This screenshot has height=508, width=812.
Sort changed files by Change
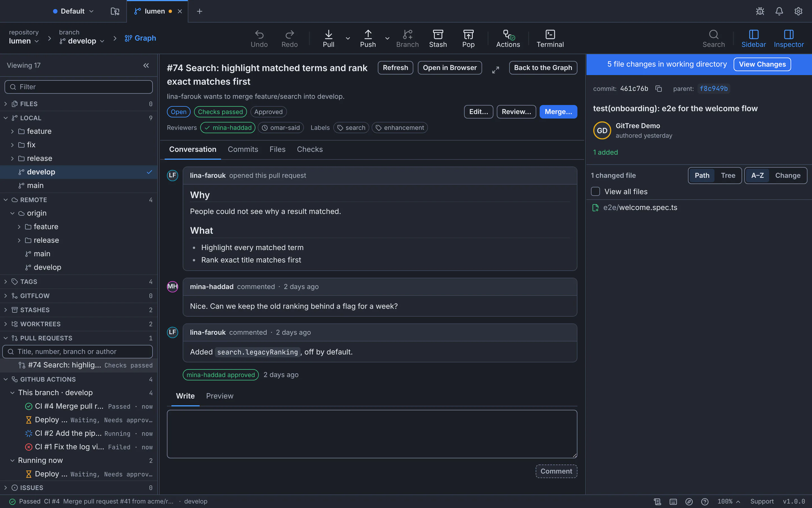[787, 175]
